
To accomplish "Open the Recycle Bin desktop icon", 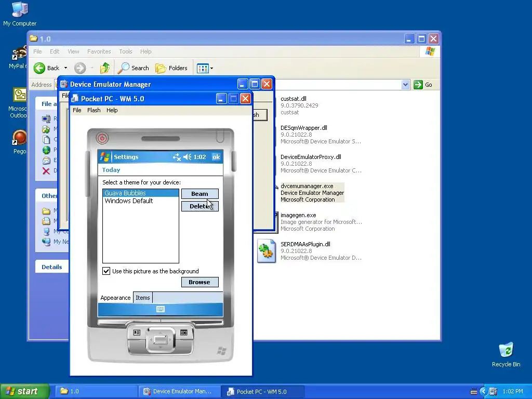I will (x=506, y=355).
